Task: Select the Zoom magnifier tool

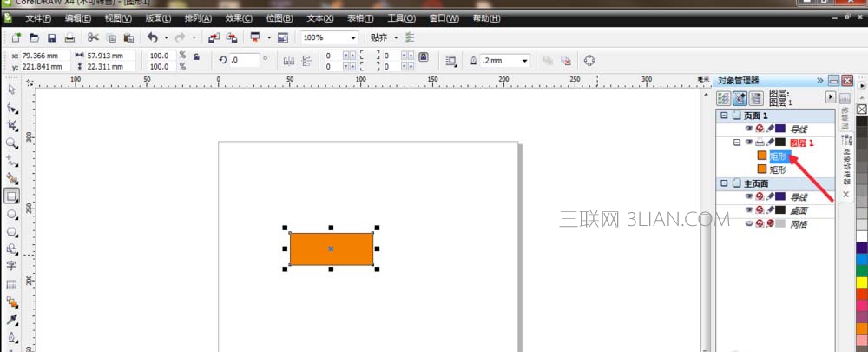Action: point(11,143)
